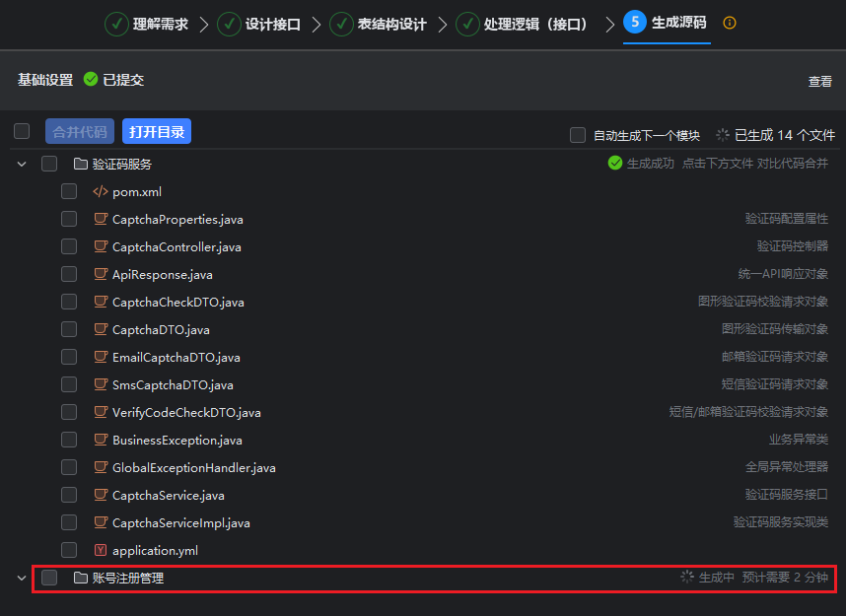Open GlobalExceptionHandler.java in the file list
This screenshot has height=616, width=846.
tap(193, 467)
